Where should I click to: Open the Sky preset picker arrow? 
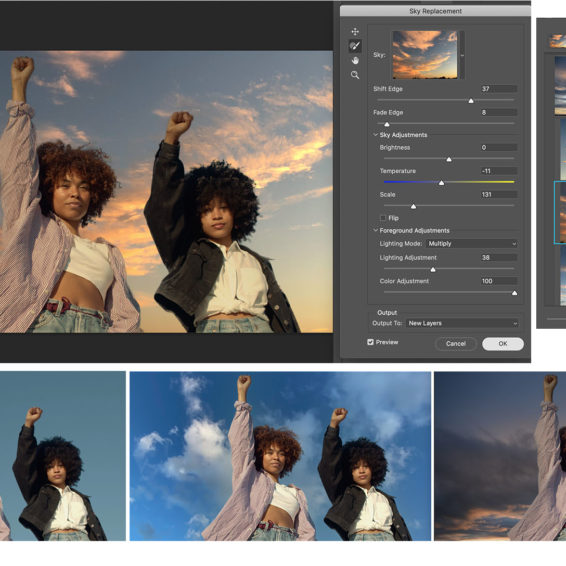point(462,55)
